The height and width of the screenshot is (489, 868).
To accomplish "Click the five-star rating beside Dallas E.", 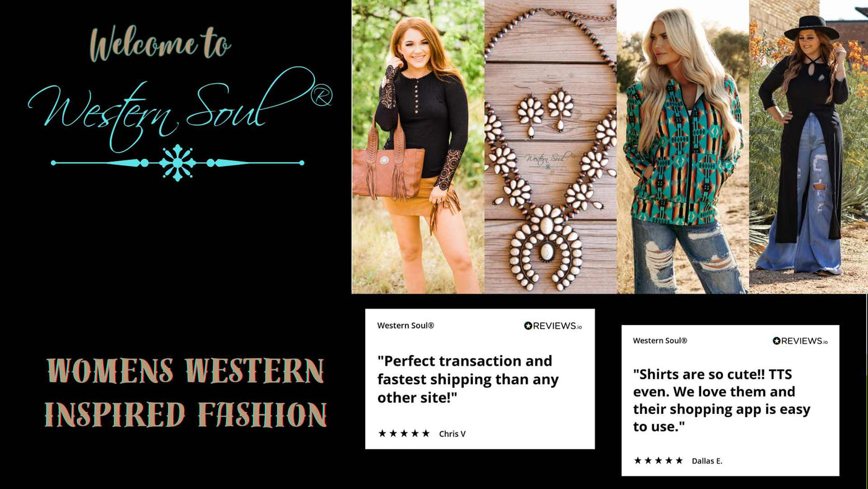I will tap(658, 460).
